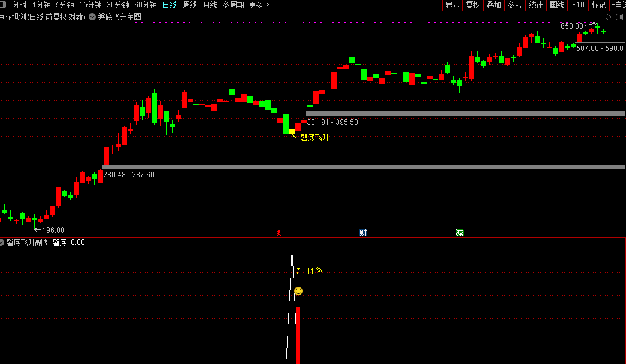Click the 280.48 - 287.60 range label
626x364 pixels.
tap(129, 175)
